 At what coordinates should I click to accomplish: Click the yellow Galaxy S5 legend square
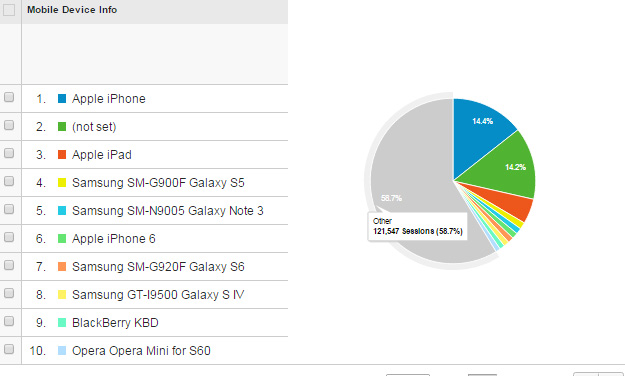pyautogui.click(x=62, y=183)
